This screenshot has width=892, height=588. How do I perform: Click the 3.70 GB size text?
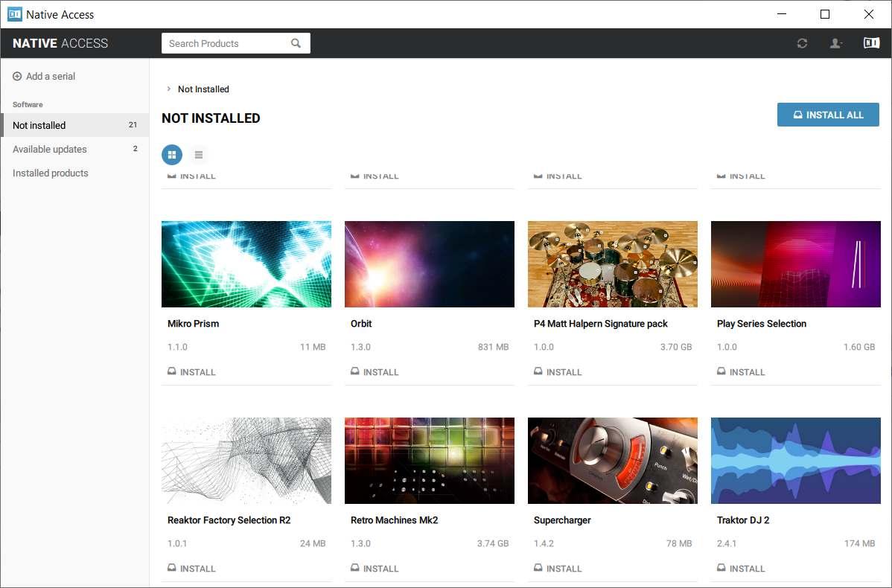(676, 347)
